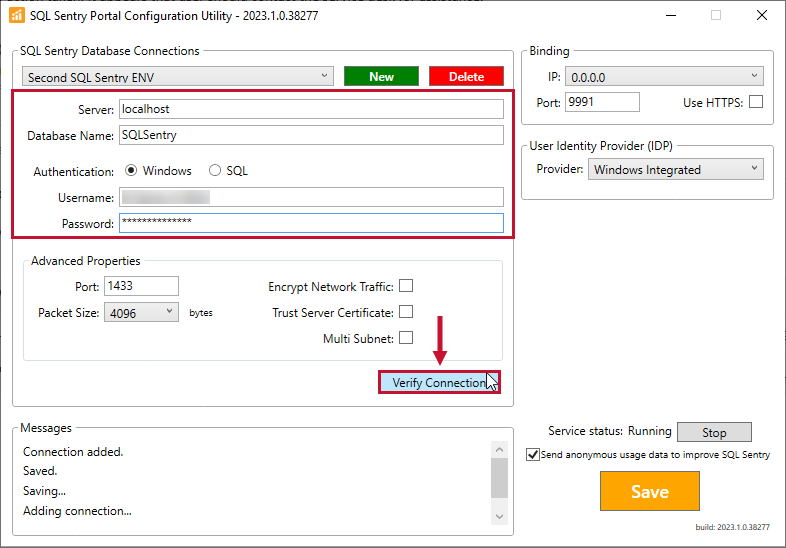Click the Password input field
Image resolution: width=786 pixels, height=548 pixels.
coord(311,223)
